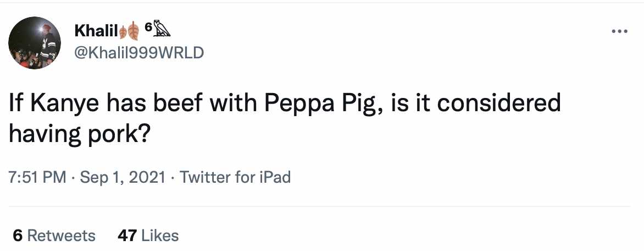This screenshot has height=251, width=644.
Task: Click the small 6 before the owl
Action: [x=148, y=27]
